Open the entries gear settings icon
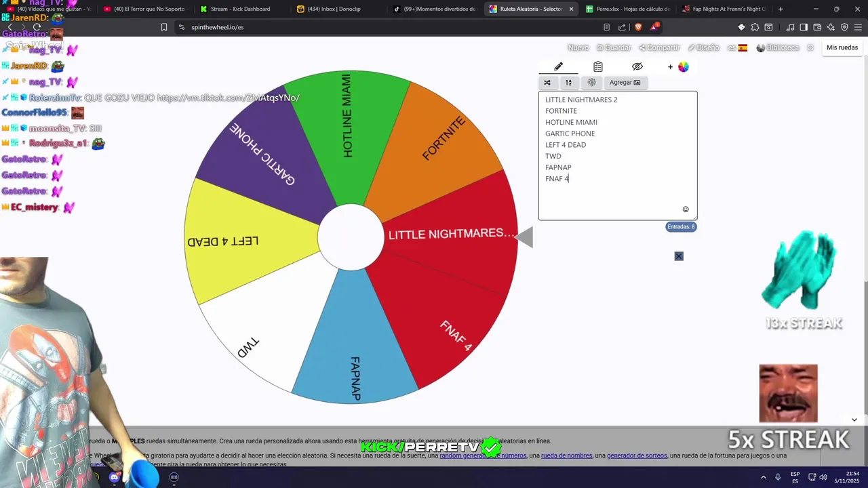This screenshot has width=868, height=488. click(x=591, y=83)
